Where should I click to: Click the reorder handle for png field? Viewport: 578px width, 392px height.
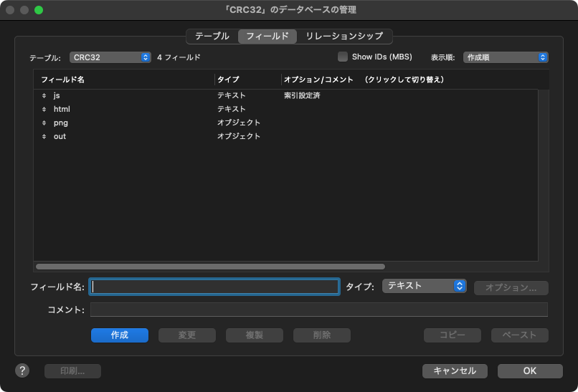(44, 123)
